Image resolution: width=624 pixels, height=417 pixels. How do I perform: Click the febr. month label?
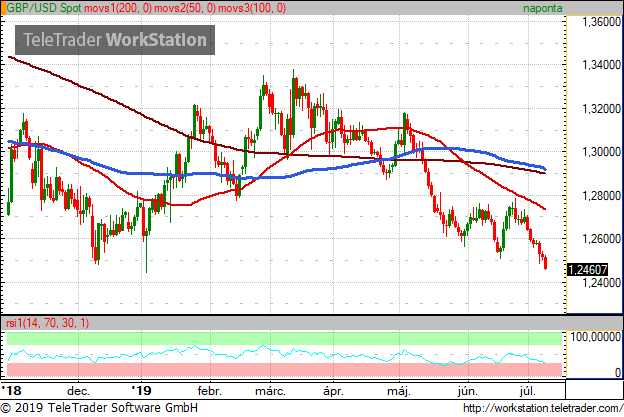[x=209, y=391]
